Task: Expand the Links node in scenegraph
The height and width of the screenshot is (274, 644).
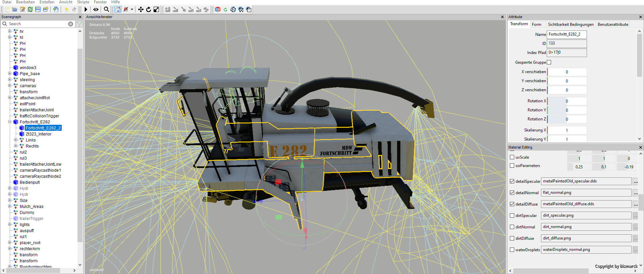Action: click(16, 140)
